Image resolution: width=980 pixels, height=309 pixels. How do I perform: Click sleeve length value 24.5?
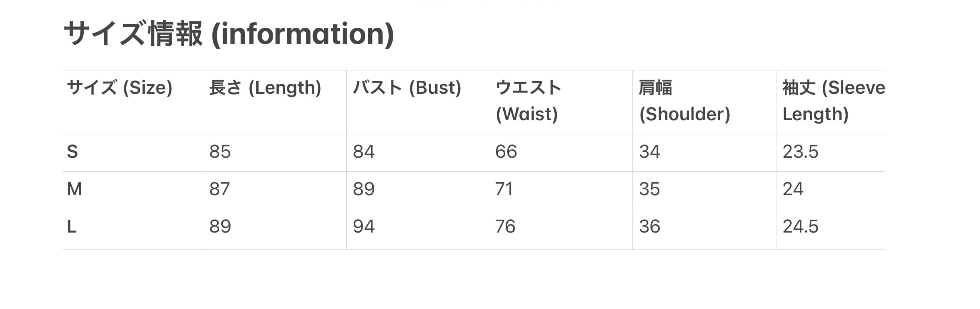coord(800,227)
